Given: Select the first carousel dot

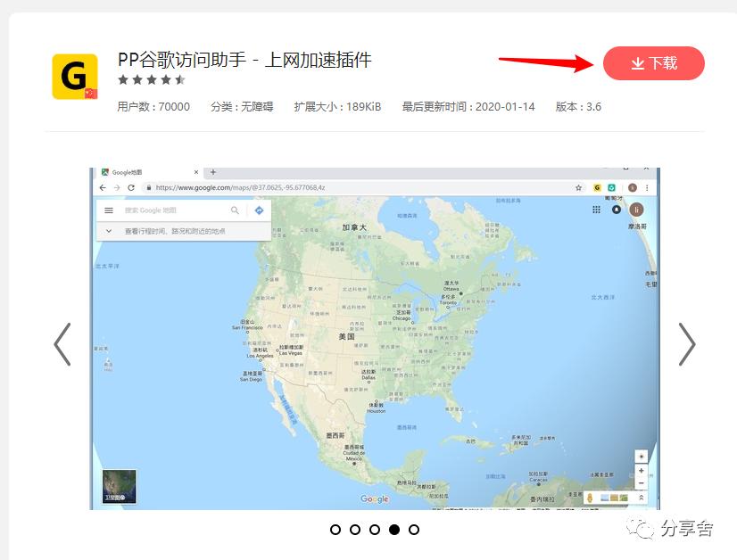Looking at the screenshot, I should pyautogui.click(x=334, y=530).
